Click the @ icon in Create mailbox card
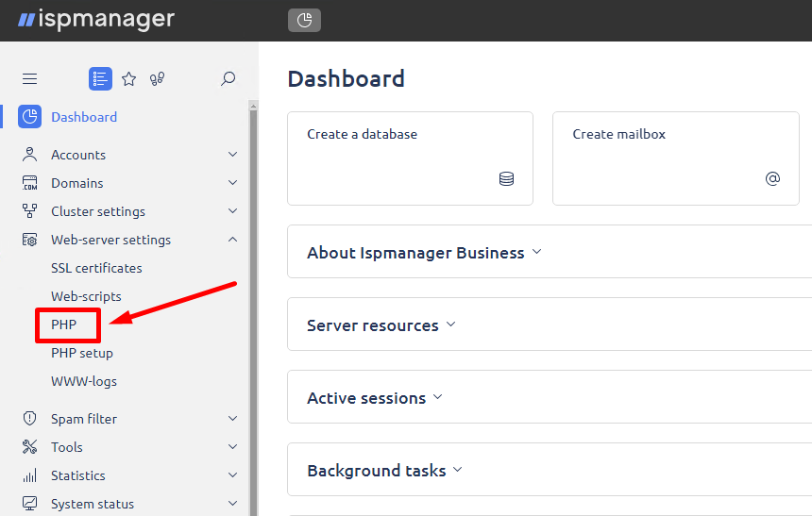 pyautogui.click(x=772, y=178)
